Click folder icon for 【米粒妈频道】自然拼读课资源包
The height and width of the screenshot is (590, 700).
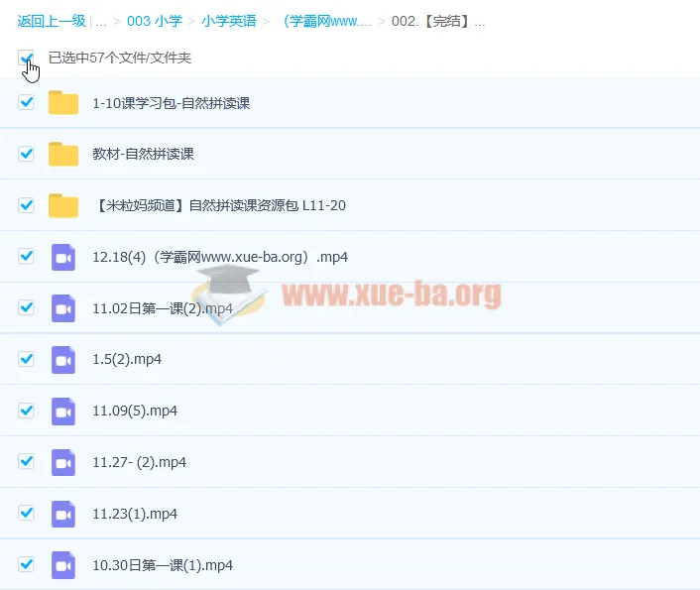pos(63,205)
